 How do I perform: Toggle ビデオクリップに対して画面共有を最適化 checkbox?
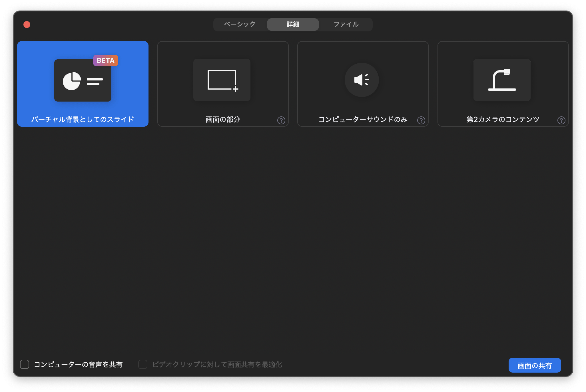143,364
